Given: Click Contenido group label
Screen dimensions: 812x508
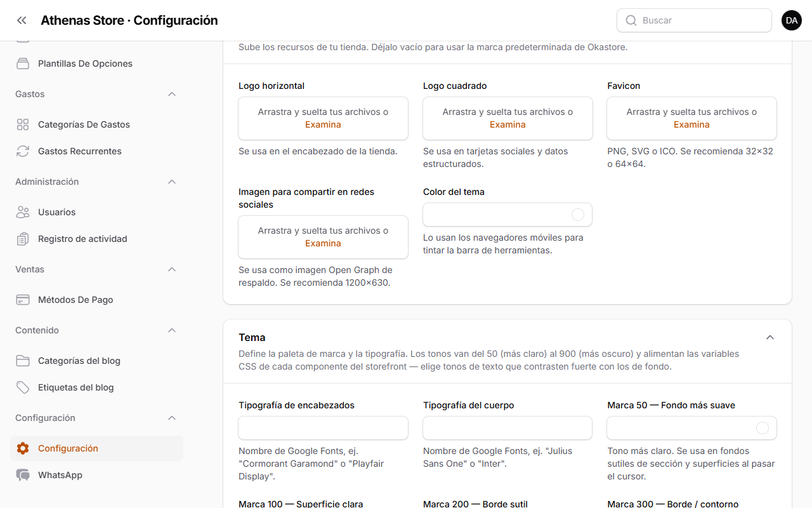Looking at the screenshot, I should 37,330.
